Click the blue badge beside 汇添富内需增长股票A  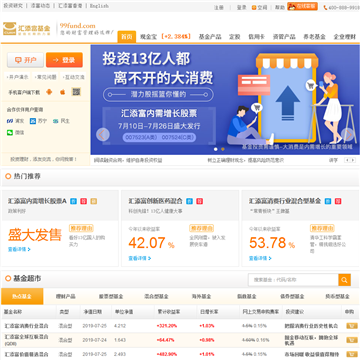click(73, 201)
